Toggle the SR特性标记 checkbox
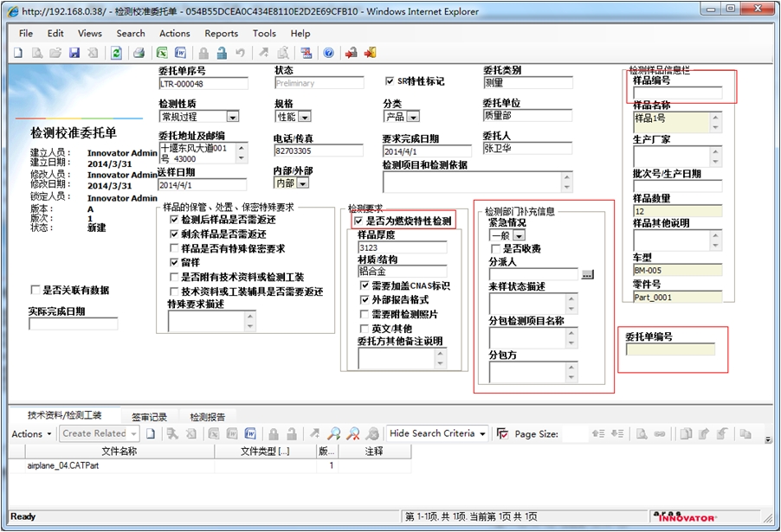 (390, 80)
